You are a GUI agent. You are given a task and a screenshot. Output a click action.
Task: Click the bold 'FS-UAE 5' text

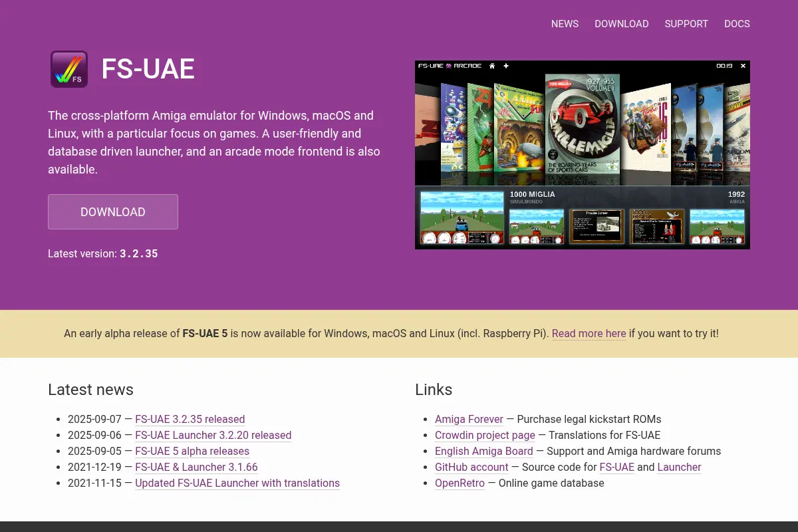coord(205,334)
